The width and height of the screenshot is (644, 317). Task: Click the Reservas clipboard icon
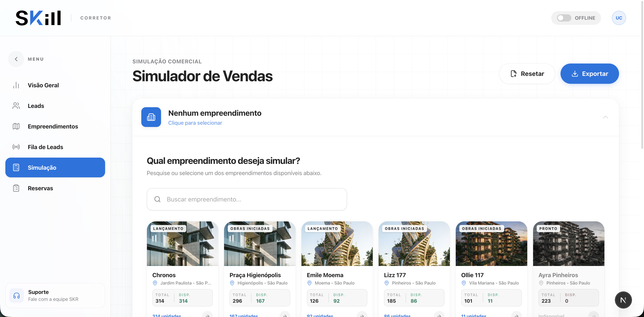coord(16,188)
